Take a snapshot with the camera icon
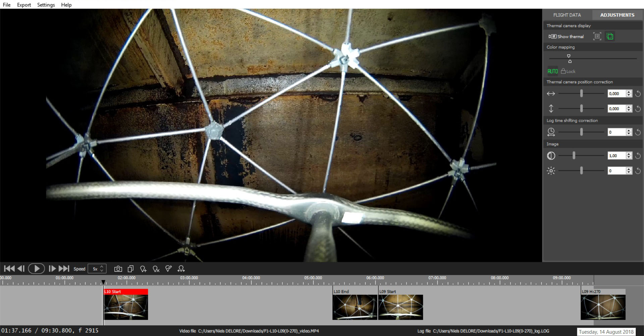This screenshot has height=336, width=644. pos(118,269)
